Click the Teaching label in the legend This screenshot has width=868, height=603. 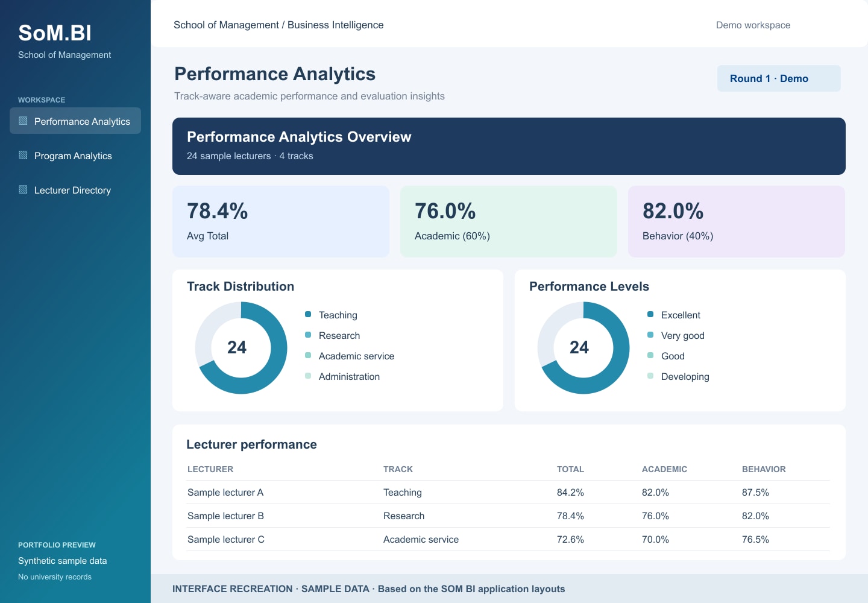click(338, 315)
